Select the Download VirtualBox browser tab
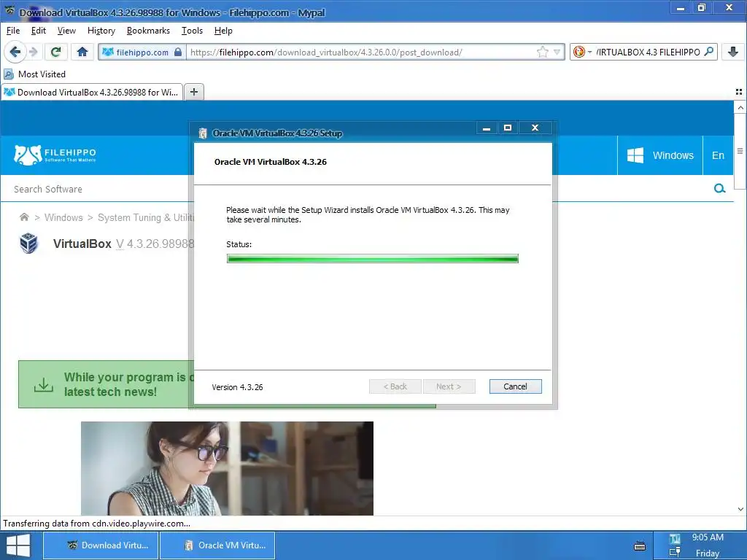 [x=92, y=92]
